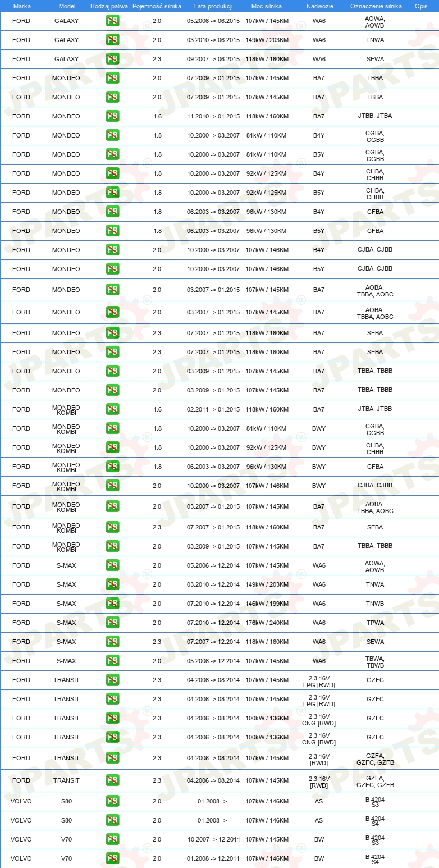Click the Lata produkcji column header

[213, 6]
